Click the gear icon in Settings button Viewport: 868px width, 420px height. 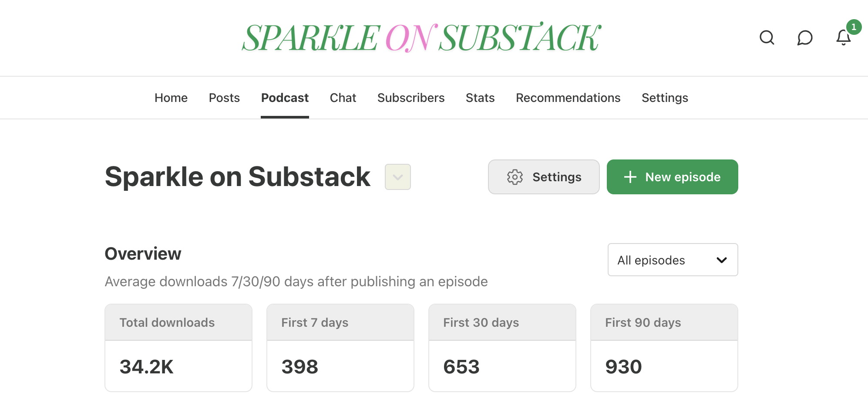coord(515,177)
